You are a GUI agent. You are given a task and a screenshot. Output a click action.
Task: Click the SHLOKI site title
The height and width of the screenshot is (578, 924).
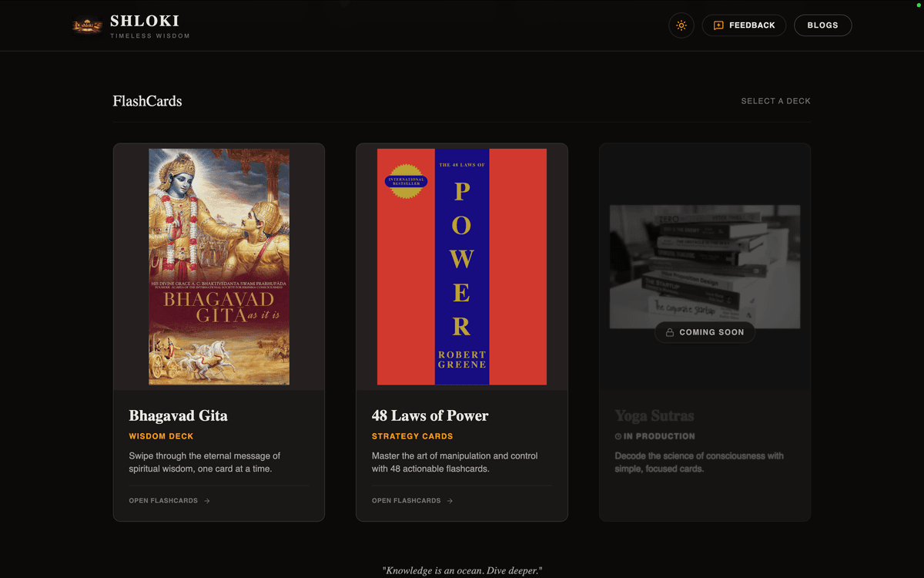click(x=145, y=21)
